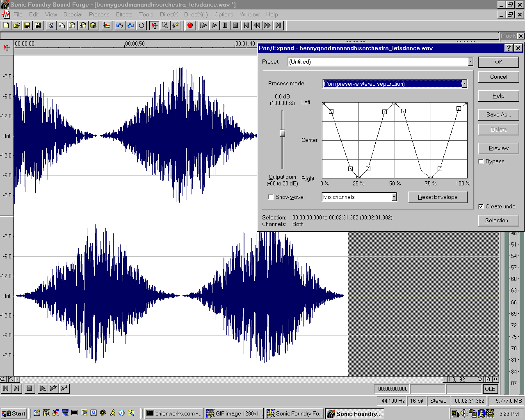Switch to the GIF image taskbar window
The image size is (525, 420).
234,413
